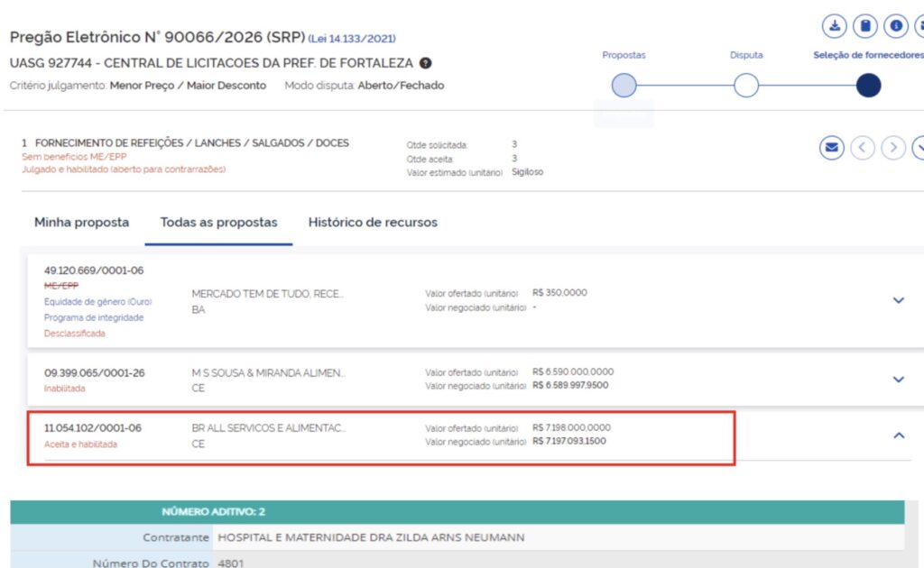Click the UASG 927744 heading
Viewport: 924px width, 568px height.
(211, 63)
